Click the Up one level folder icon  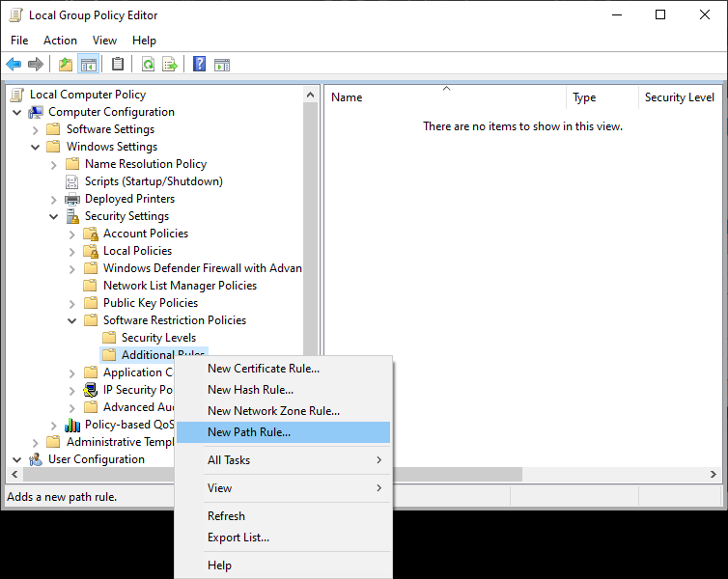point(65,65)
